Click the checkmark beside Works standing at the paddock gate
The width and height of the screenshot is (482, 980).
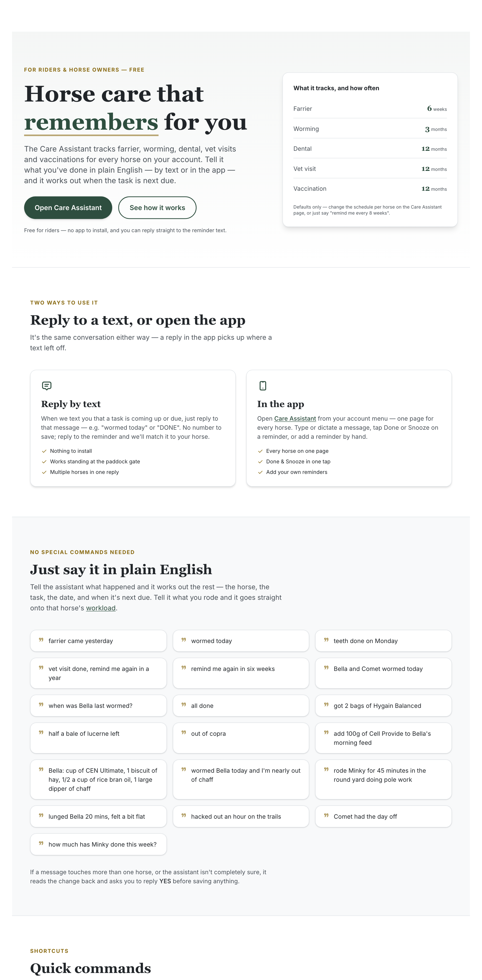point(44,462)
